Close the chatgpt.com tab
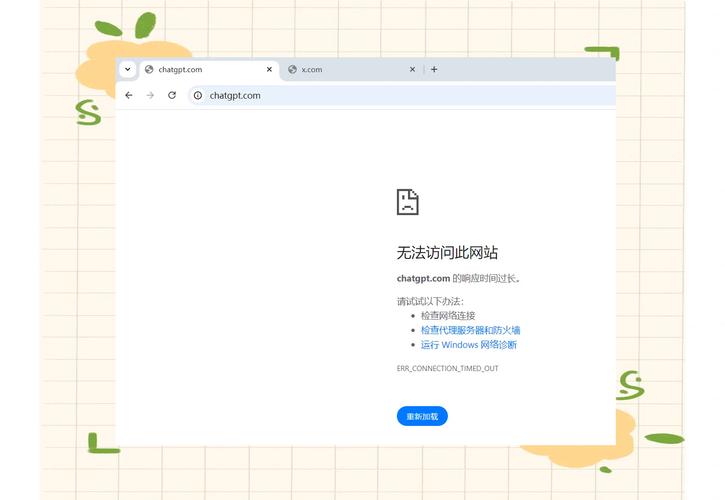 coord(269,69)
